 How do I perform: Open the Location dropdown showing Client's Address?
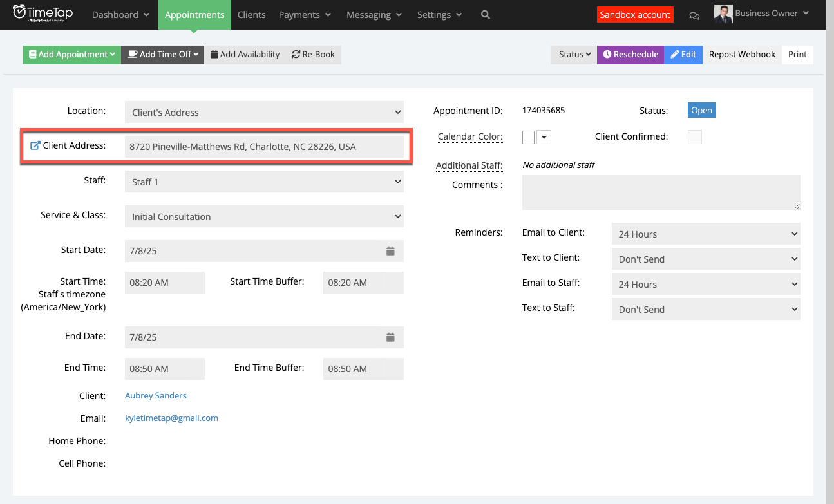click(x=264, y=112)
